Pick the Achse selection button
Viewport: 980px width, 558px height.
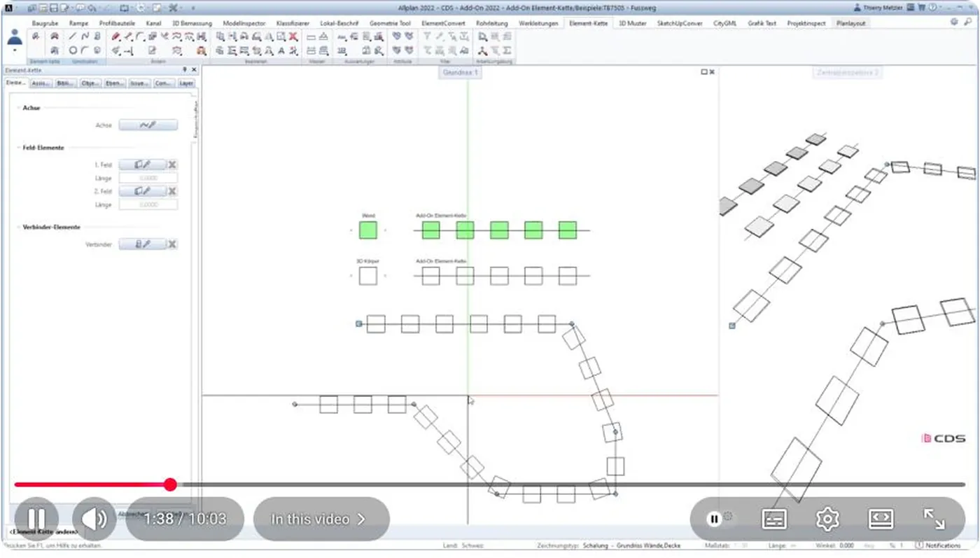click(x=148, y=125)
